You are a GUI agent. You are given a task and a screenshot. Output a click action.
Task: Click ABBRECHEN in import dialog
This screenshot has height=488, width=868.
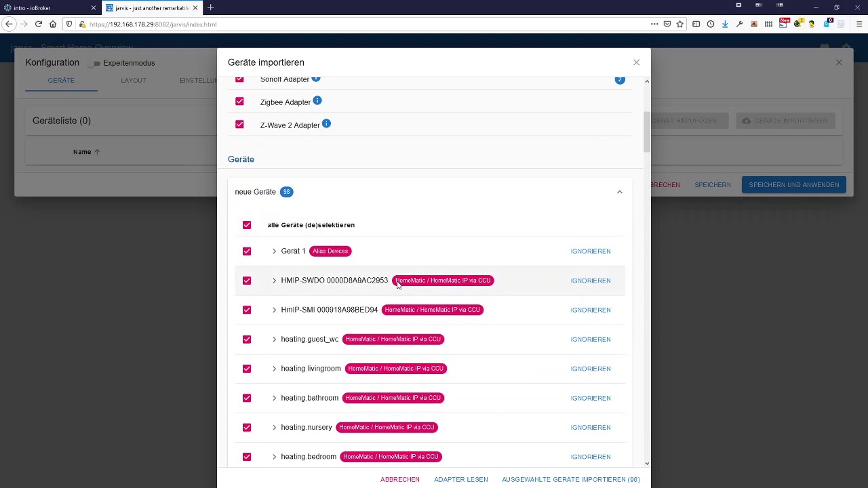coord(400,479)
